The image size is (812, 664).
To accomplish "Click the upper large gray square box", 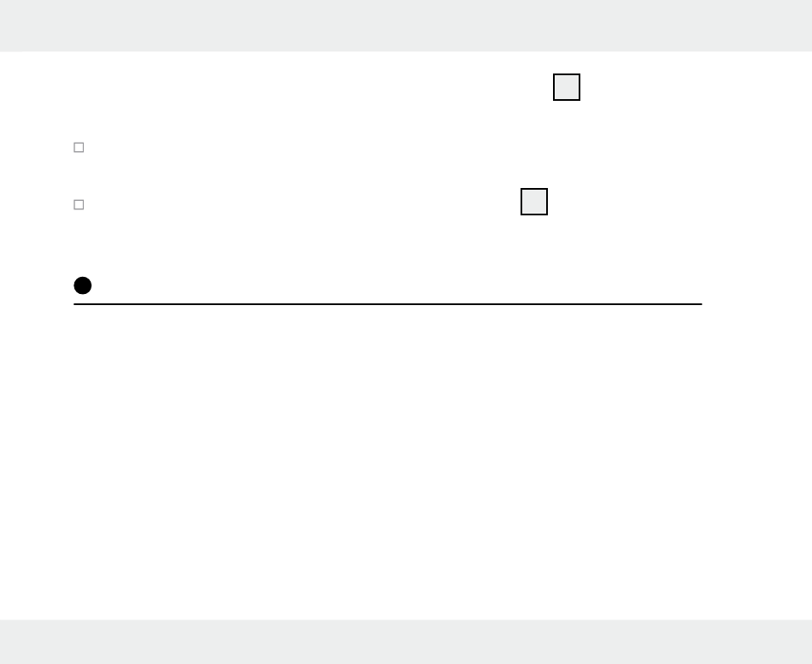I will point(567,87).
